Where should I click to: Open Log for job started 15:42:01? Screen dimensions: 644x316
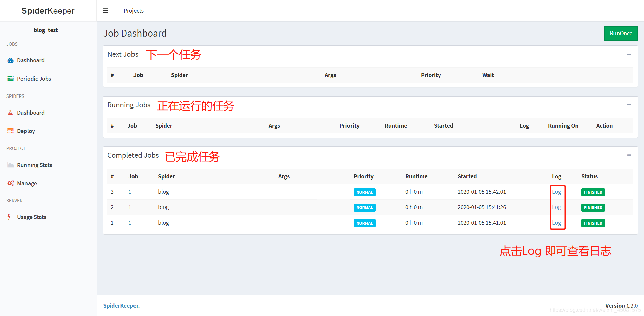(x=556, y=192)
